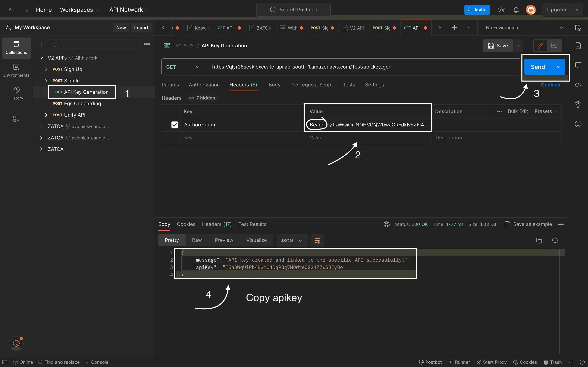The image size is (588, 367).
Task: Open Postbot from the status bar
Action: click(x=430, y=362)
